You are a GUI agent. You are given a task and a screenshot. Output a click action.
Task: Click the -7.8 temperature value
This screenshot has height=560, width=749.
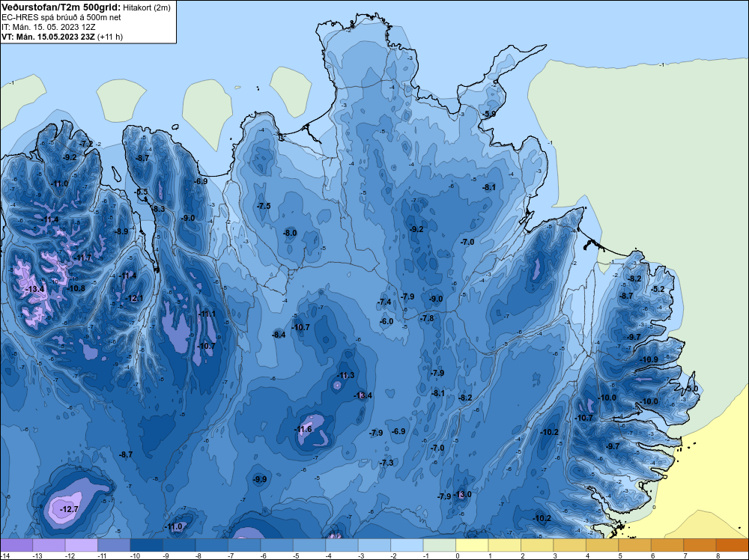click(x=427, y=318)
